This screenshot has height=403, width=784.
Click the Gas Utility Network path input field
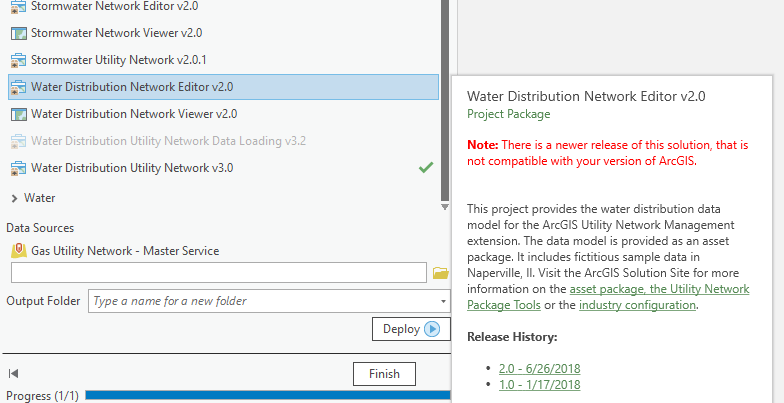[x=219, y=273]
